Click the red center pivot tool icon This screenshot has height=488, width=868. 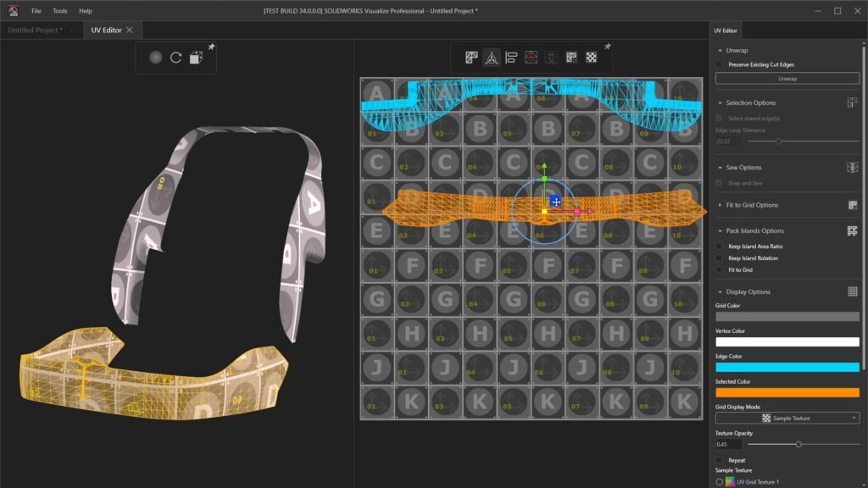point(531,58)
